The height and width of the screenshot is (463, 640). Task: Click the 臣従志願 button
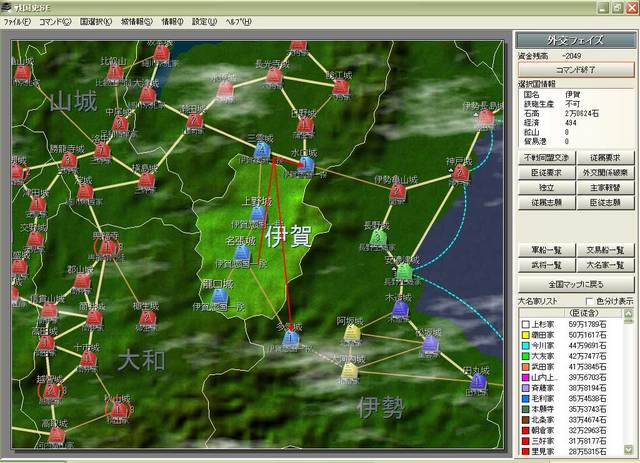[x=605, y=203]
